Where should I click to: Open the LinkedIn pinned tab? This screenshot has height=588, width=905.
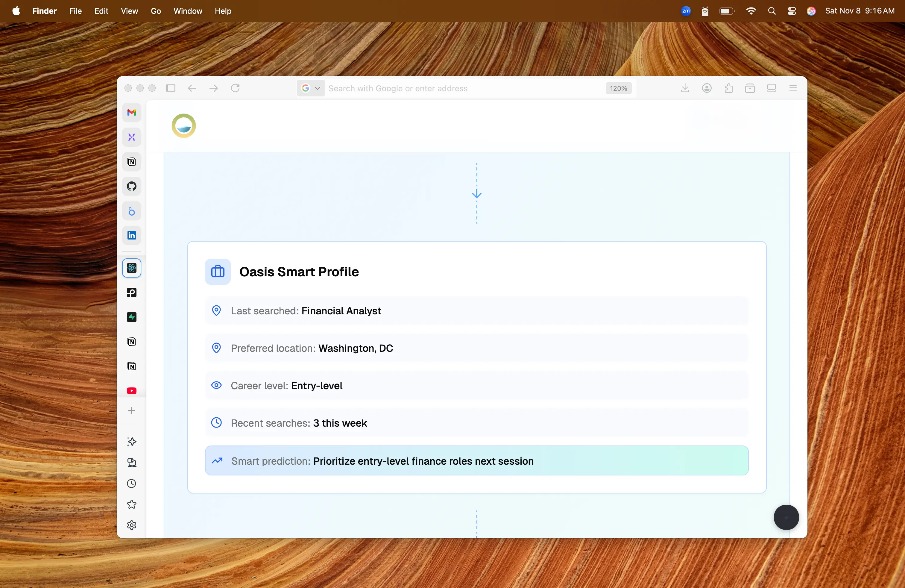[132, 235]
